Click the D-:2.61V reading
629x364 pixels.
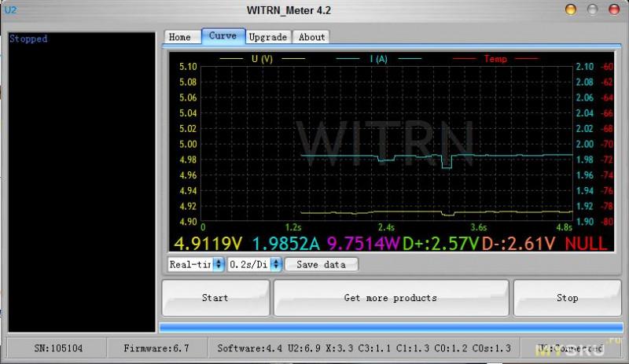click(x=518, y=243)
